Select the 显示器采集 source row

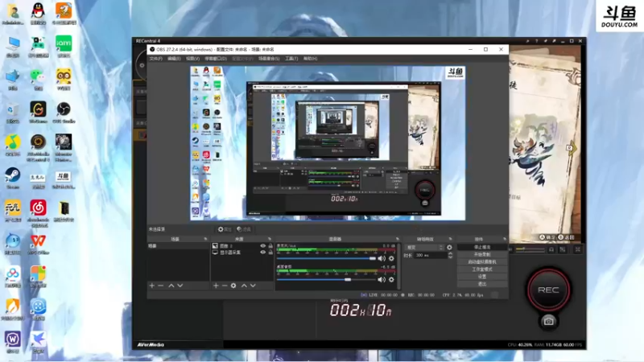click(242, 253)
